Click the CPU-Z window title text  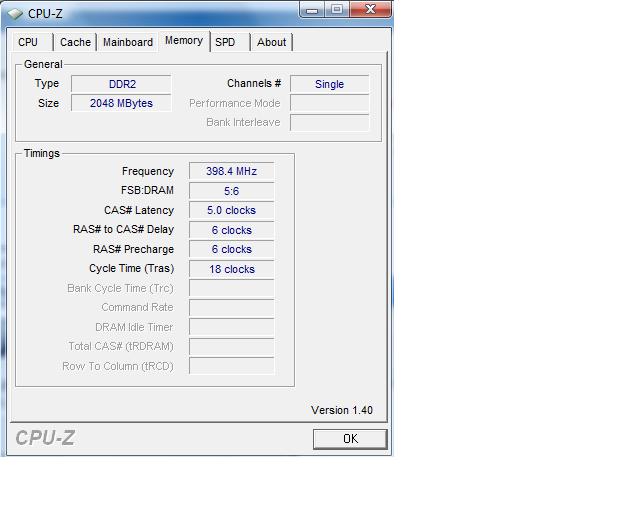[45, 14]
